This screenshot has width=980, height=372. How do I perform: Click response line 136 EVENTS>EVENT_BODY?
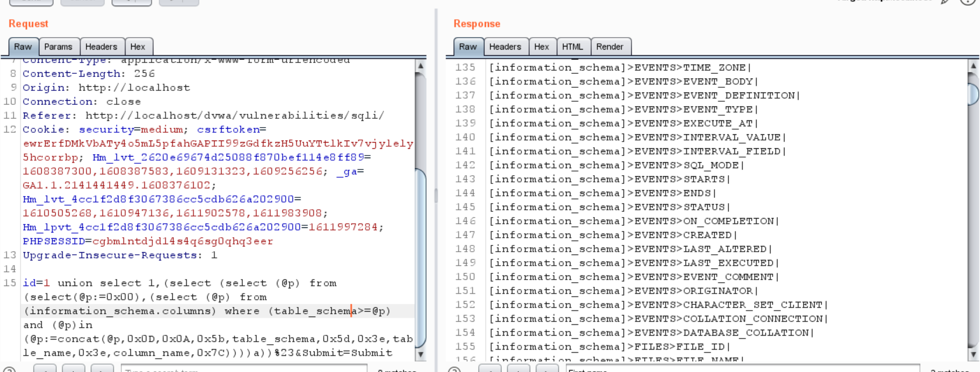coord(624,82)
